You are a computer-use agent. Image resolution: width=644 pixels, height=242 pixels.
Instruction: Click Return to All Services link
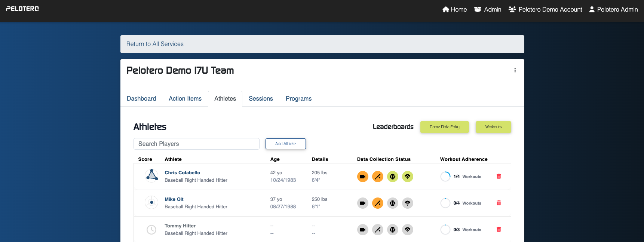[155, 44]
